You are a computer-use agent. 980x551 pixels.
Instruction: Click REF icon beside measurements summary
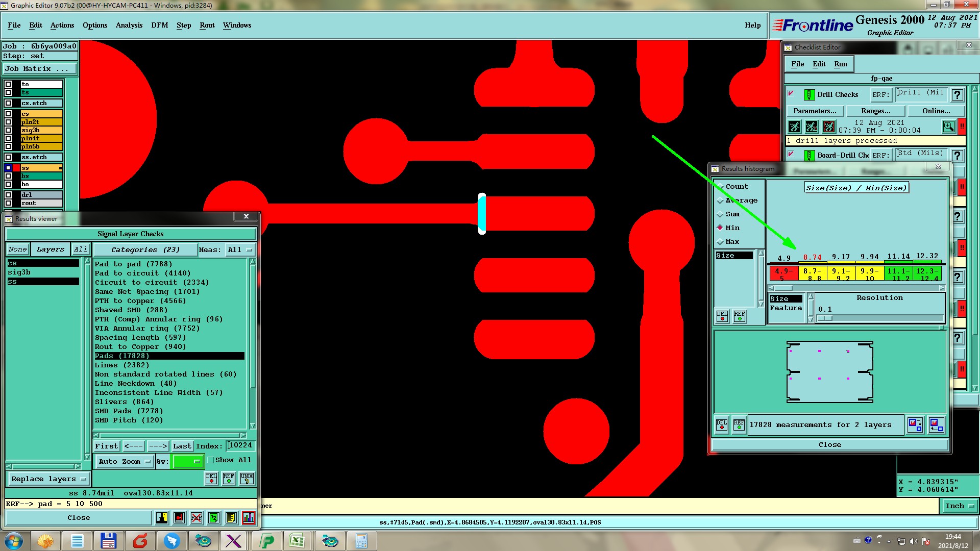click(739, 424)
